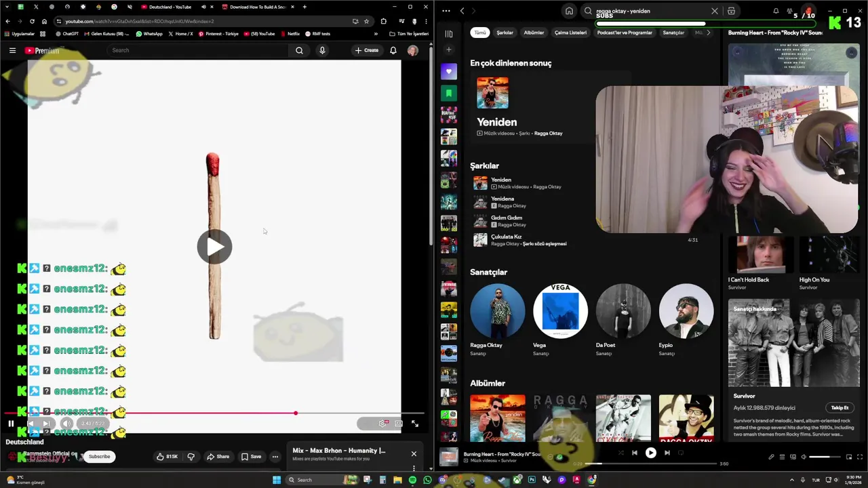868x488 pixels.
Task: Bookmark this page with the star icon
Action: click(x=366, y=21)
